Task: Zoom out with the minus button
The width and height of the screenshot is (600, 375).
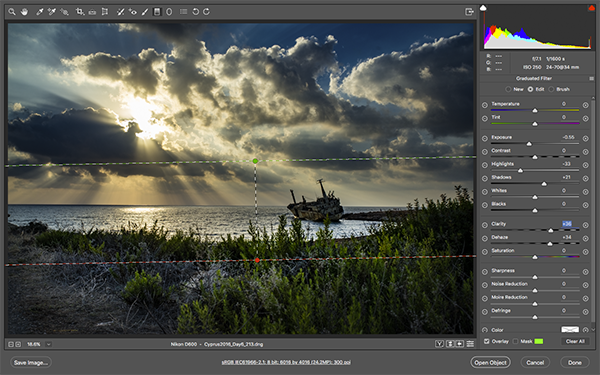Action: [11, 344]
